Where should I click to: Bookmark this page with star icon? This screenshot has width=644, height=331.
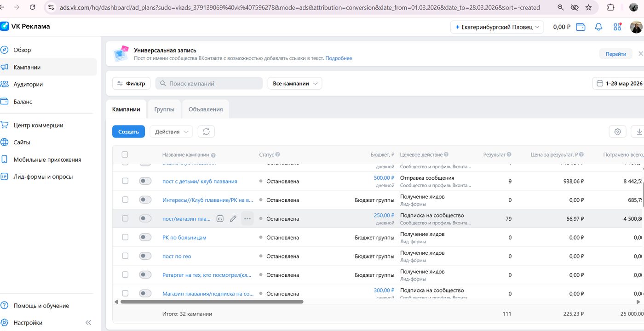(x=588, y=7)
